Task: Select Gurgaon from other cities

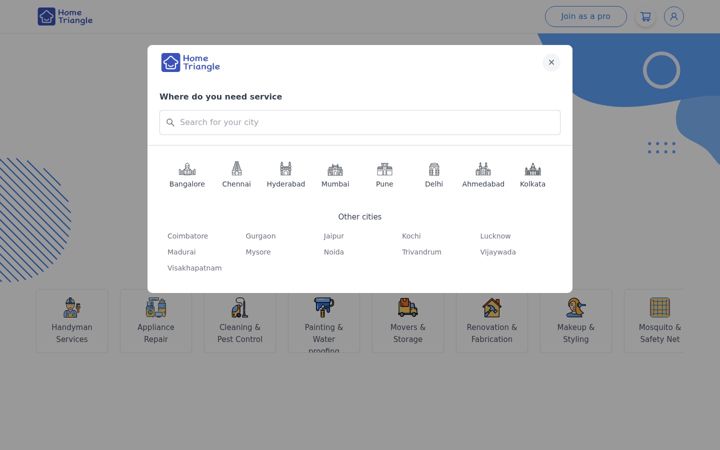Action: pos(260,236)
